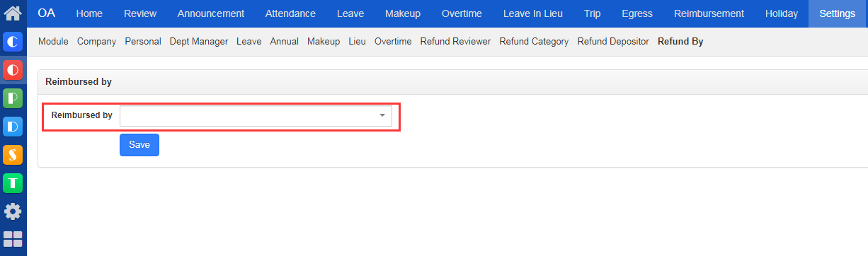
Task: Click the Save button
Action: click(139, 145)
